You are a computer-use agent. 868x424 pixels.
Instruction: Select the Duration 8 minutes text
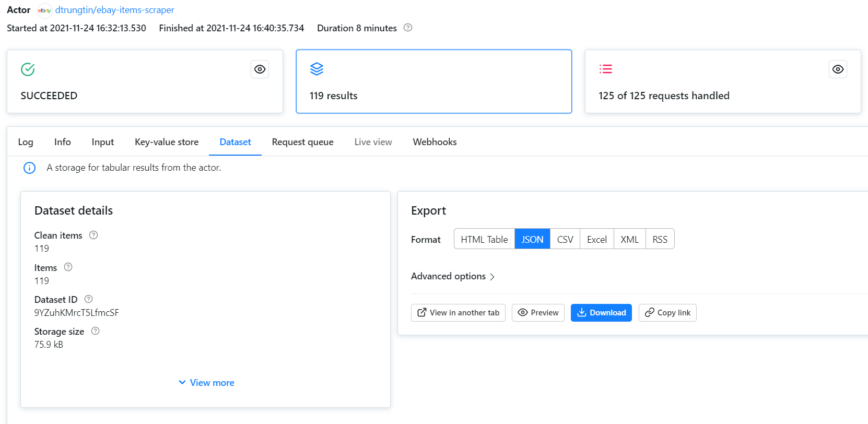[x=357, y=28]
